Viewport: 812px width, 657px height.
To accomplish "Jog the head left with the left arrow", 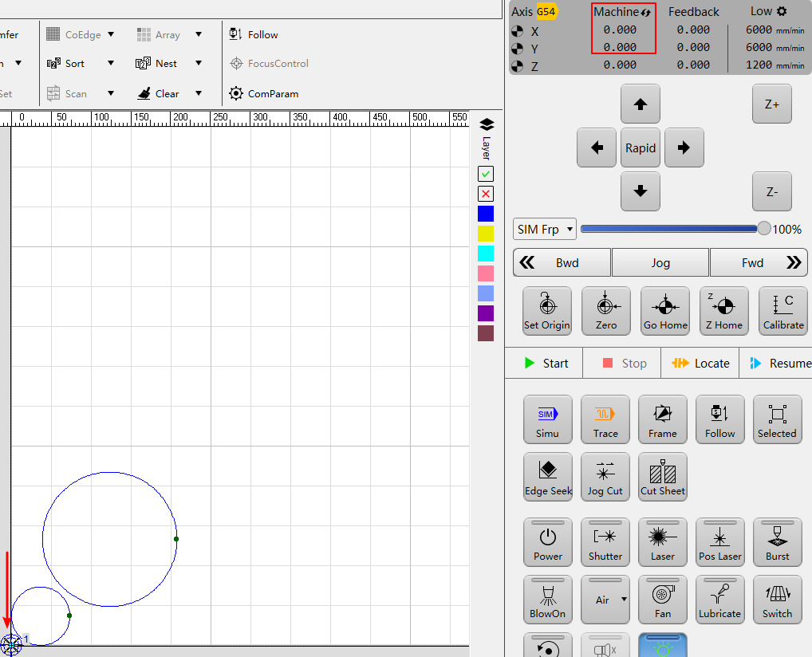I will pos(597,148).
